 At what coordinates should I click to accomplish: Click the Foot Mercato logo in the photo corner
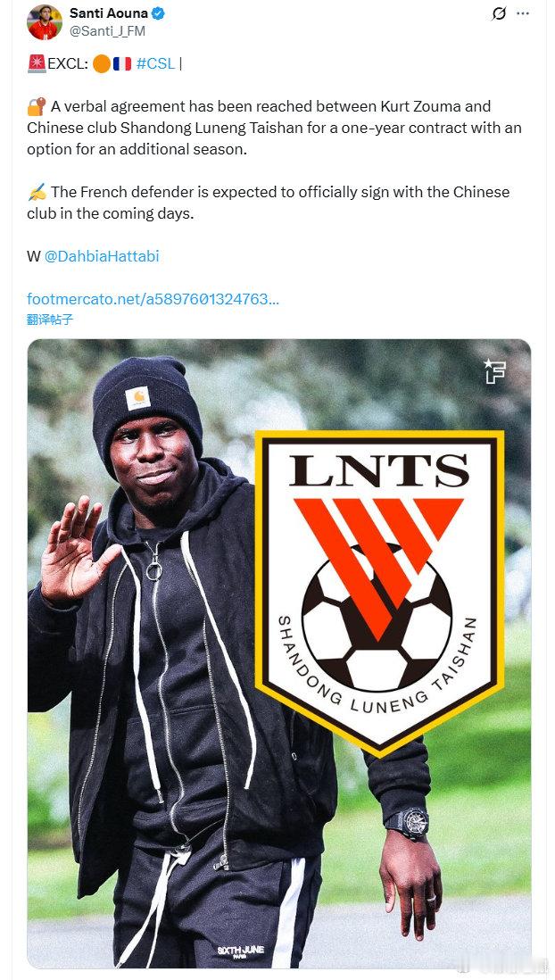pos(494,371)
